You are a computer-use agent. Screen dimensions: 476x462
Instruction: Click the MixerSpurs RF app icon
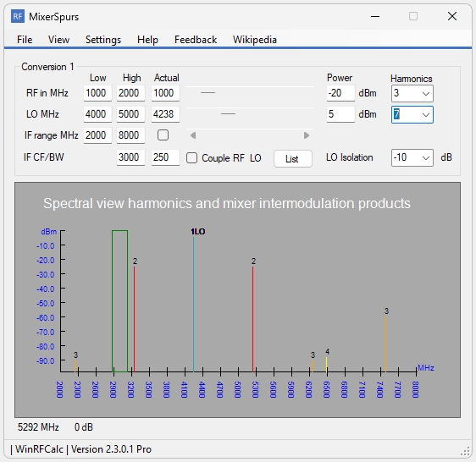[x=17, y=16]
